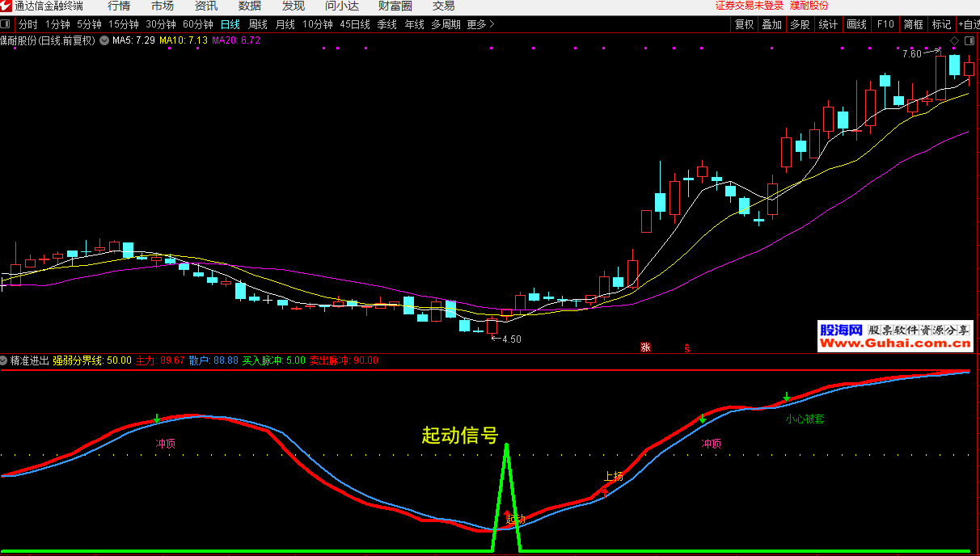Switch to the 60分钟 period tab

pos(197,24)
